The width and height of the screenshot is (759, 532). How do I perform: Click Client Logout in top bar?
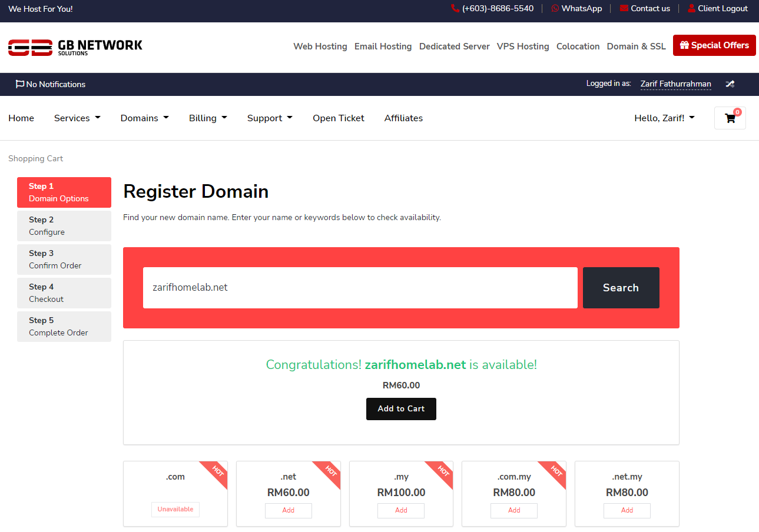coord(717,8)
